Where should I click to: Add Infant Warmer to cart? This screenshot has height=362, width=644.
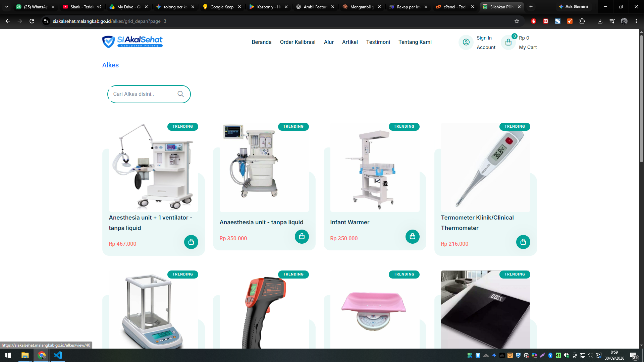[x=413, y=237]
